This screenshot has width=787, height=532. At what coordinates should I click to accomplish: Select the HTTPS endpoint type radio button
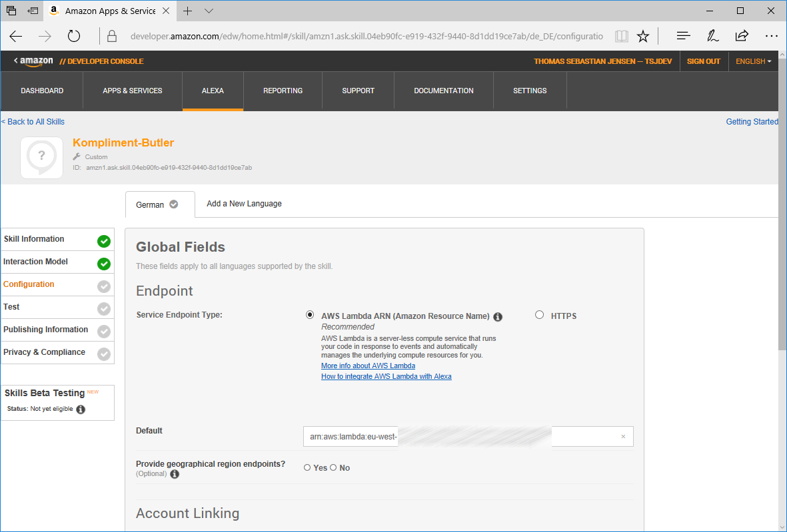[x=540, y=316]
